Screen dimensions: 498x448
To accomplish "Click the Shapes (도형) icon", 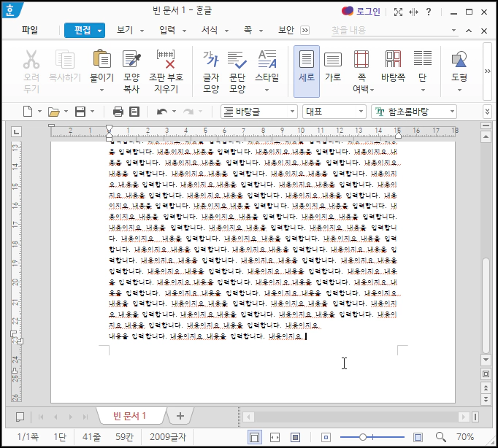I will 459,60.
